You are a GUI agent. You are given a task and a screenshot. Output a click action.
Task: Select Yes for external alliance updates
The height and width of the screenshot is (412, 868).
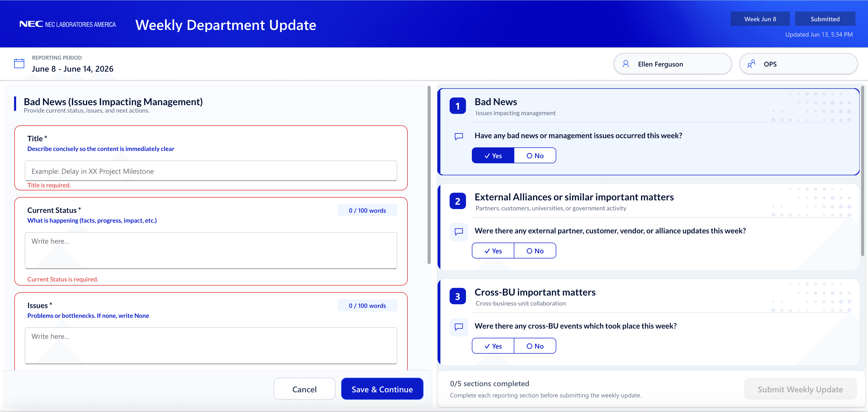pos(493,251)
